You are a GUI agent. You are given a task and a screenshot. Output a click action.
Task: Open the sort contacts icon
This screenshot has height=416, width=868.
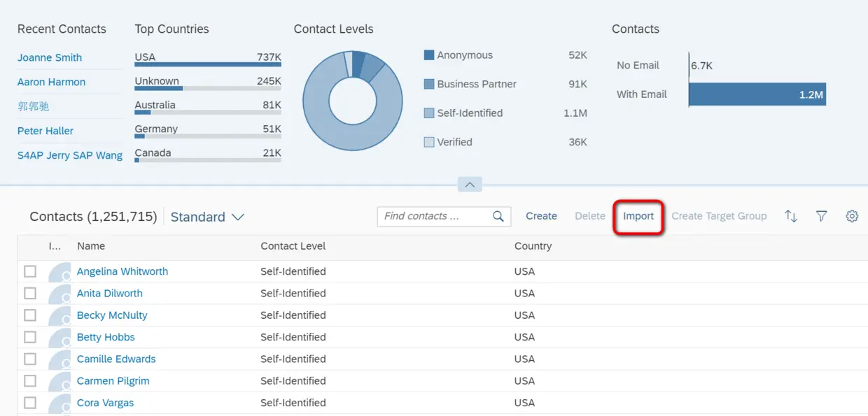tap(791, 217)
